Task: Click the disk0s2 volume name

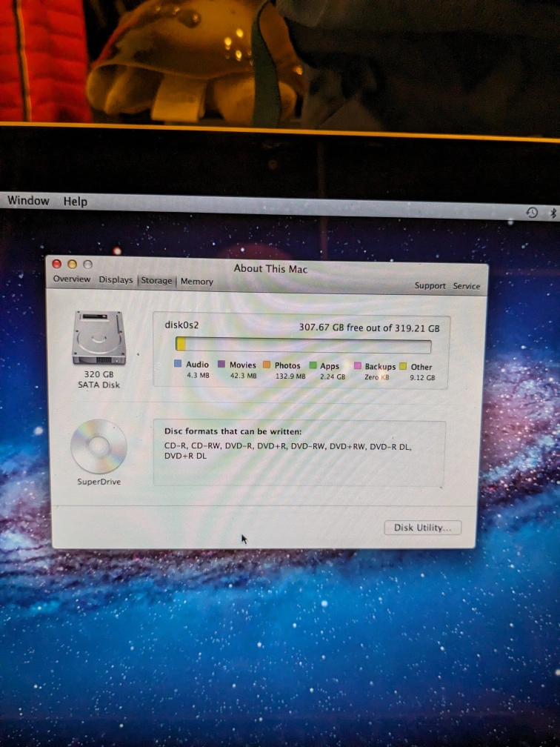Action: click(x=181, y=325)
